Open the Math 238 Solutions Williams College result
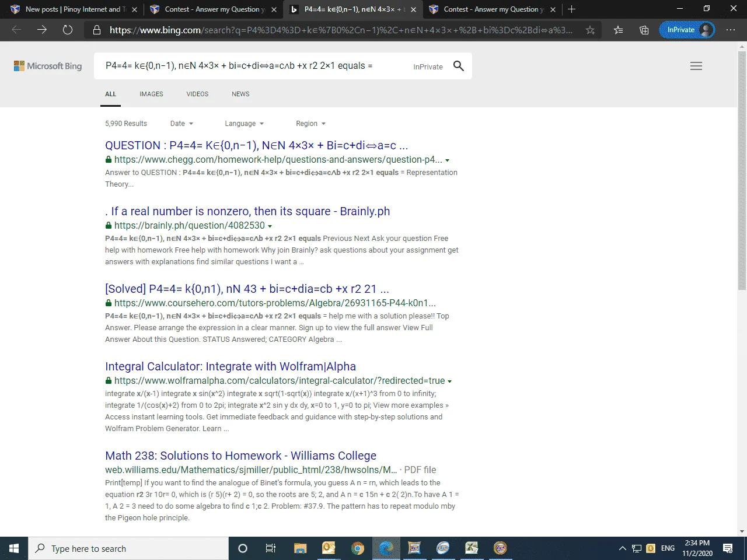 pyautogui.click(x=240, y=456)
